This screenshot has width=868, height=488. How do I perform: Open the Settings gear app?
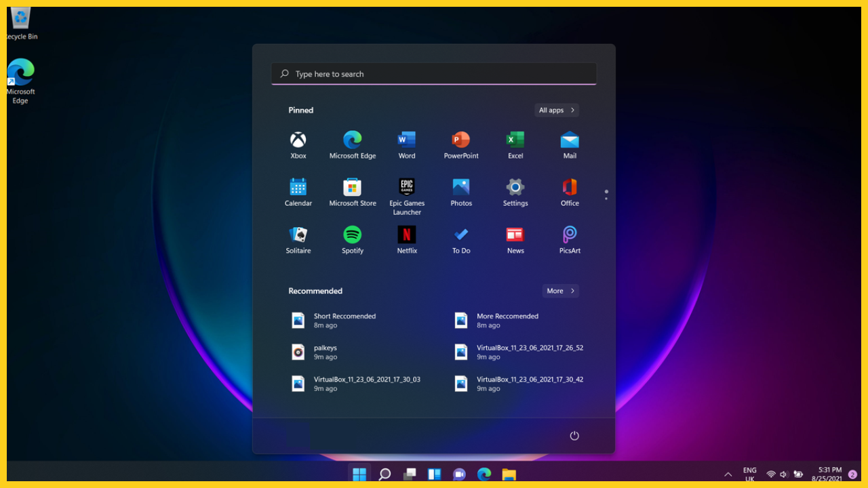pyautogui.click(x=515, y=193)
